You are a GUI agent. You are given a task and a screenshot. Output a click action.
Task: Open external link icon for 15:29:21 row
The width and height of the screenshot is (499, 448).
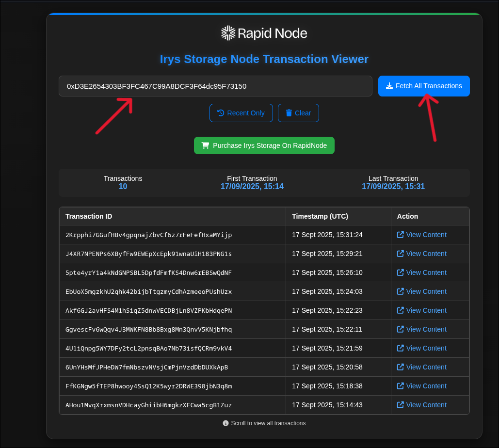[x=401, y=254]
